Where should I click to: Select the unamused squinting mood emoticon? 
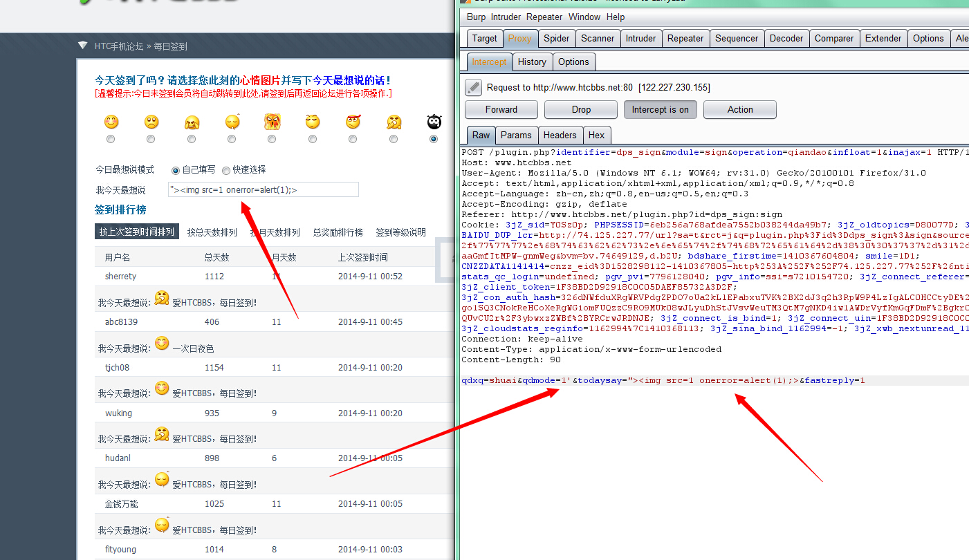313,122
